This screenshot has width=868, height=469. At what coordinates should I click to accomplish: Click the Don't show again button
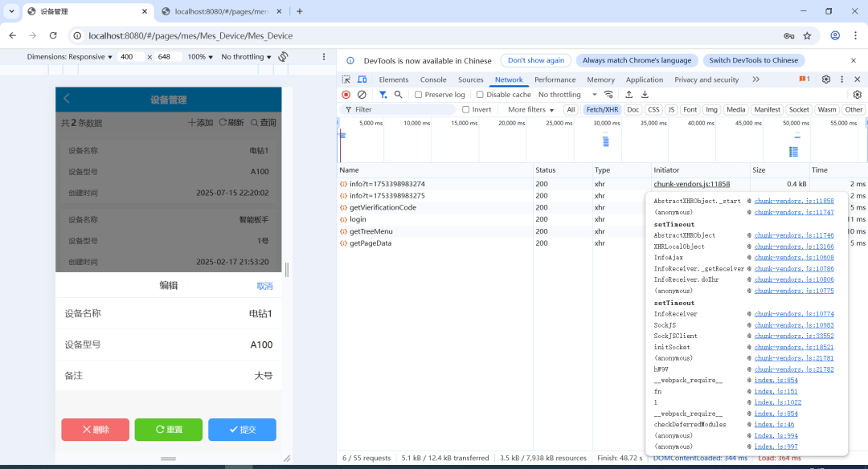pyautogui.click(x=535, y=60)
